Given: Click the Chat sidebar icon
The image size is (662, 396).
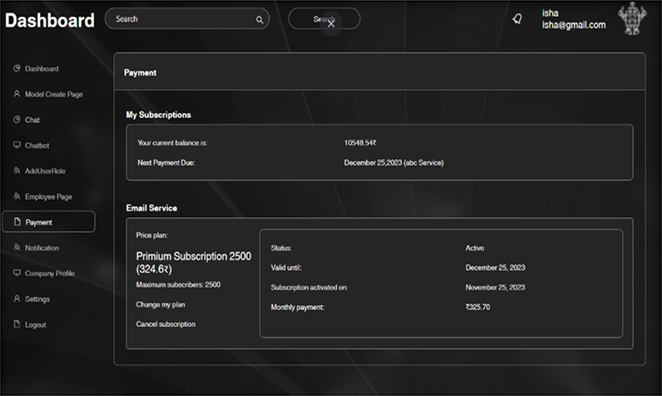Looking at the screenshot, I should (17, 119).
